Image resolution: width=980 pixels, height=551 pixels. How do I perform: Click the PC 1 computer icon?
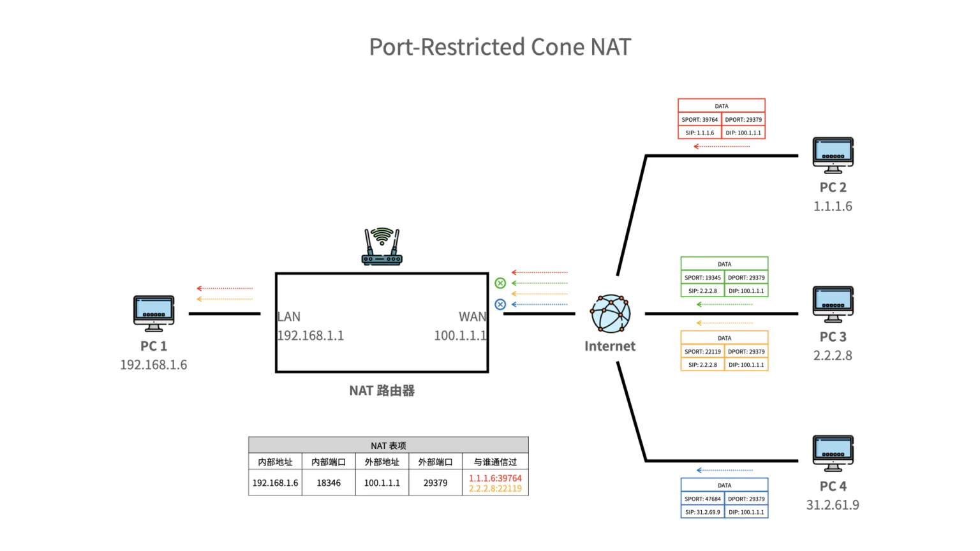(x=153, y=312)
